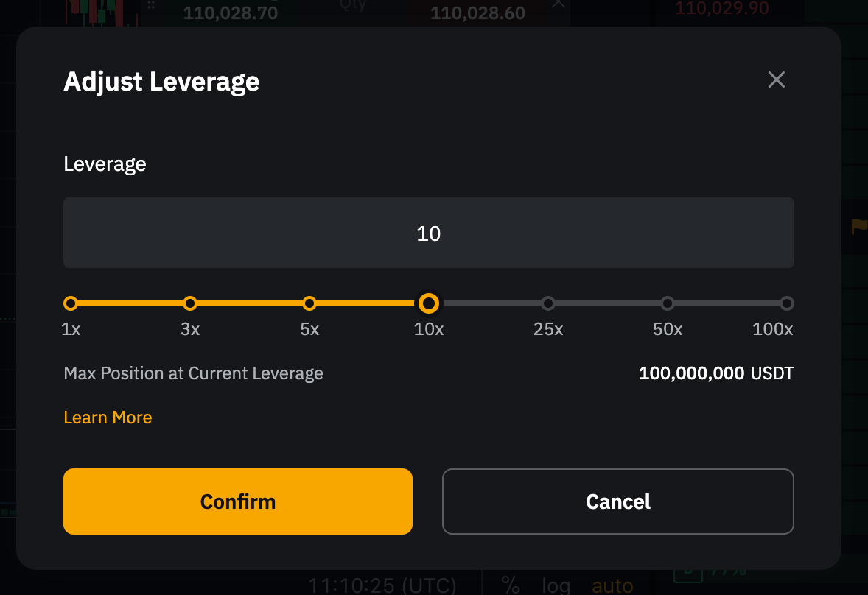Select the 50x leverage slider point

[x=668, y=303]
